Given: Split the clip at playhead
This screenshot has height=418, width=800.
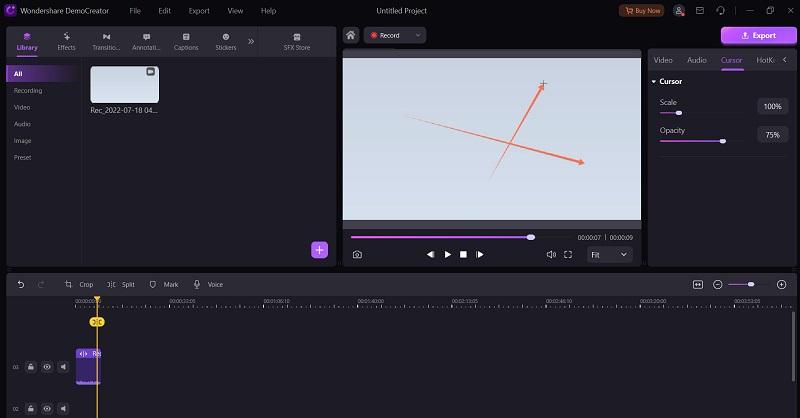Looking at the screenshot, I should pos(121,284).
